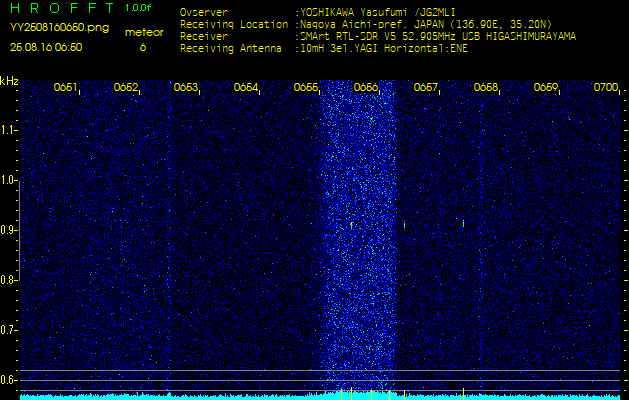Click the 'Receiving Antenna' label
The width and height of the screenshot is (629, 400).
coord(231,49)
